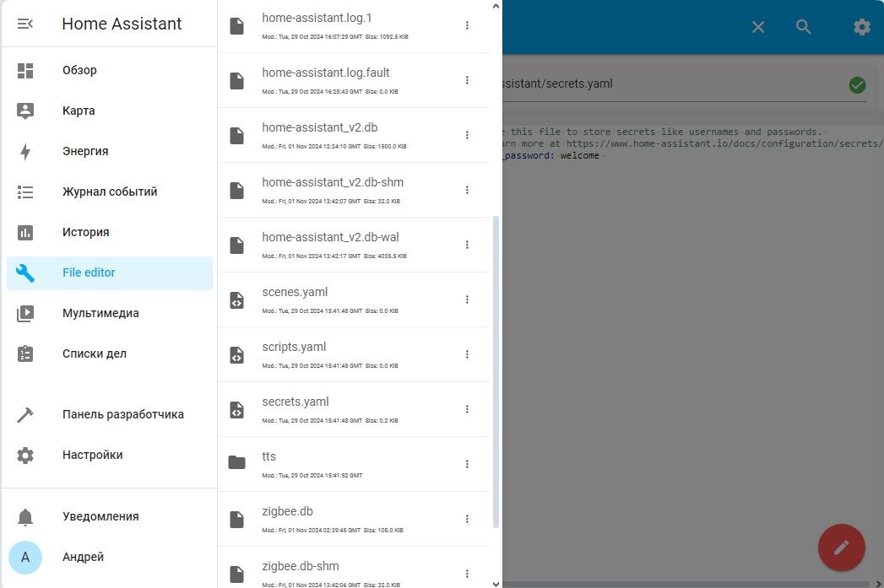
Task: Open the История history page
Action: (x=110, y=233)
